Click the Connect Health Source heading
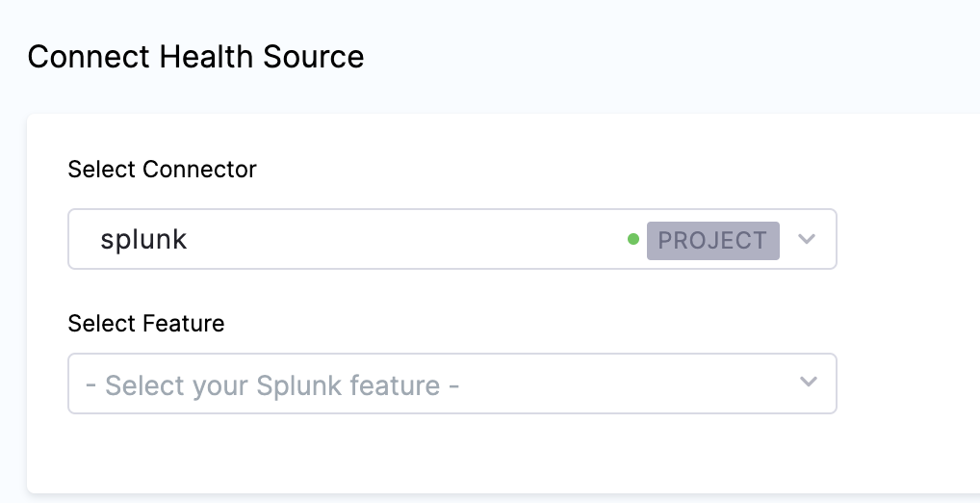The image size is (980, 503). pos(195,57)
